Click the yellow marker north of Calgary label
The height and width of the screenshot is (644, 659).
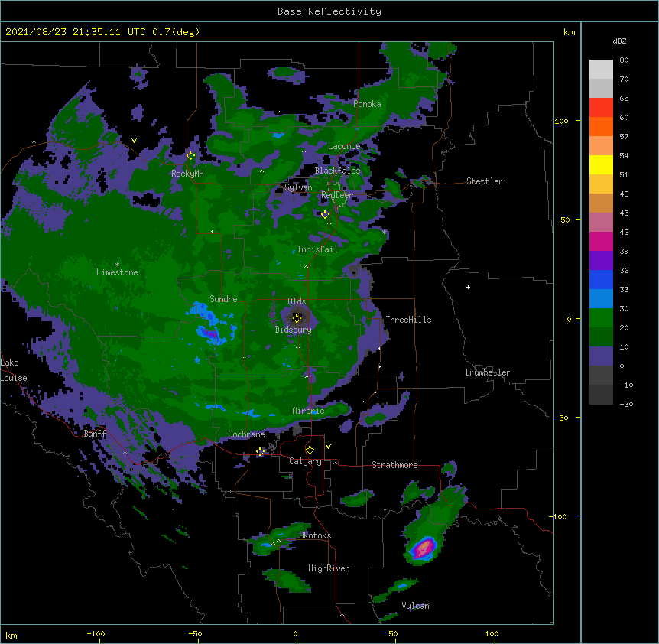[x=310, y=450]
